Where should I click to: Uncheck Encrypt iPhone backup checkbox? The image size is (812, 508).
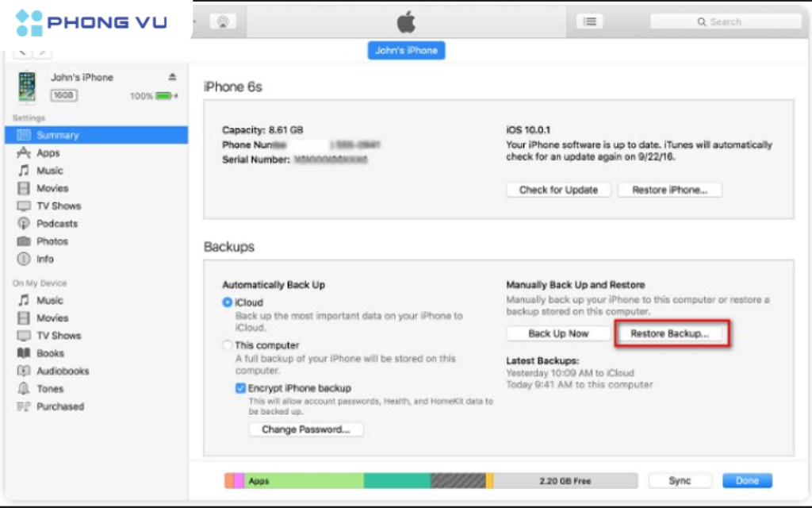(240, 388)
